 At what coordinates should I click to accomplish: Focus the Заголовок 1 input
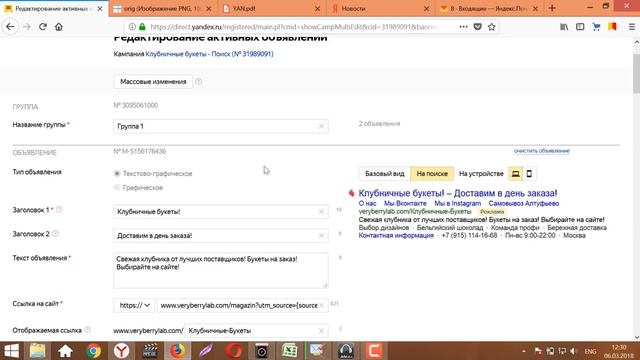click(x=221, y=211)
